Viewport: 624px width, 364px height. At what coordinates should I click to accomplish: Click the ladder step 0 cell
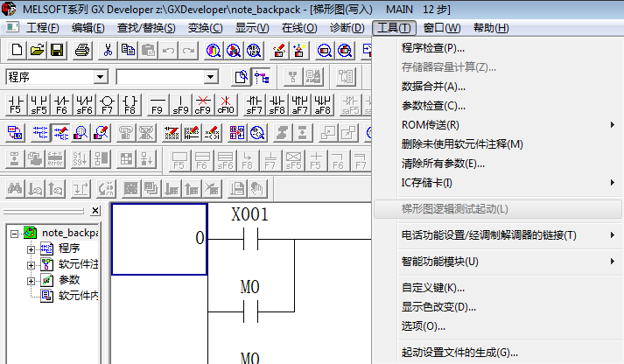[159, 239]
